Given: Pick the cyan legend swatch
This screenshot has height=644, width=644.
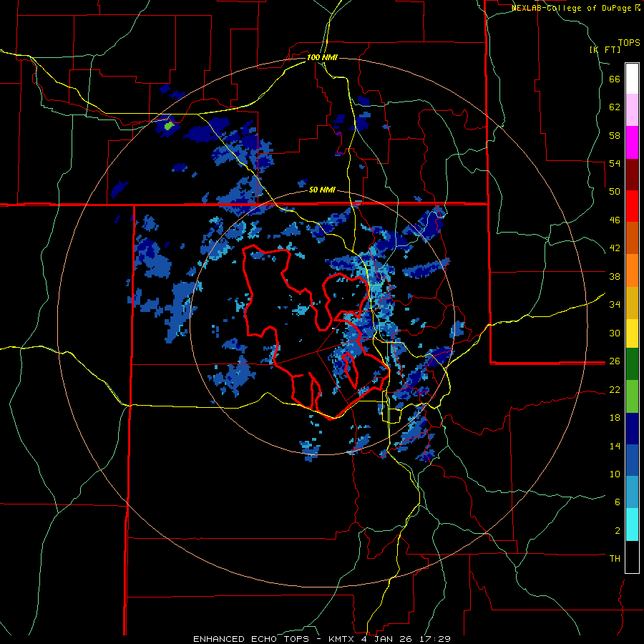Looking at the screenshot, I should point(632,525).
